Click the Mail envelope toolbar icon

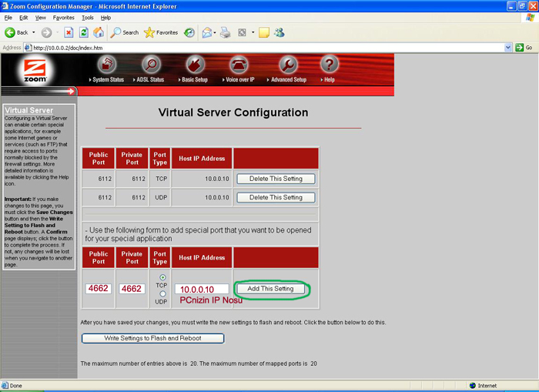207,32
